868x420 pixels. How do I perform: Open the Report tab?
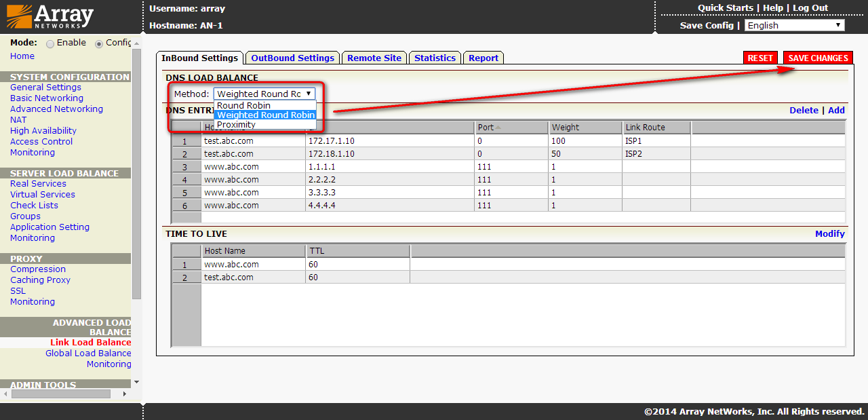coord(484,58)
